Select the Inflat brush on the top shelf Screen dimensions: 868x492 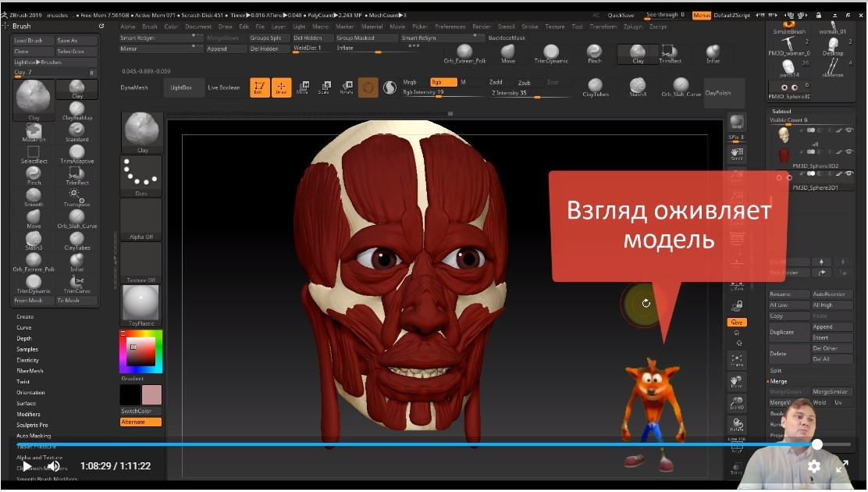(713, 52)
